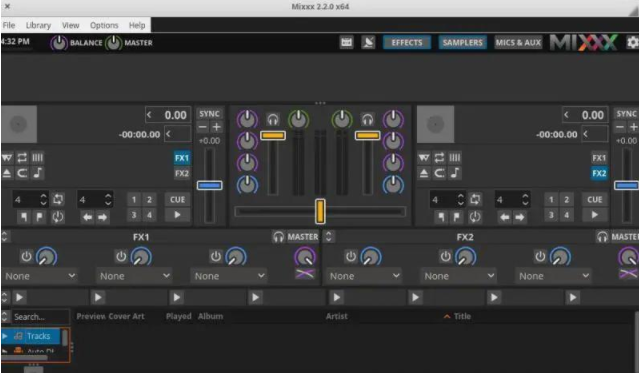Screen dimensions: 639x373
Task: Toggle FX1 assignment on left deck
Action: tap(182, 158)
